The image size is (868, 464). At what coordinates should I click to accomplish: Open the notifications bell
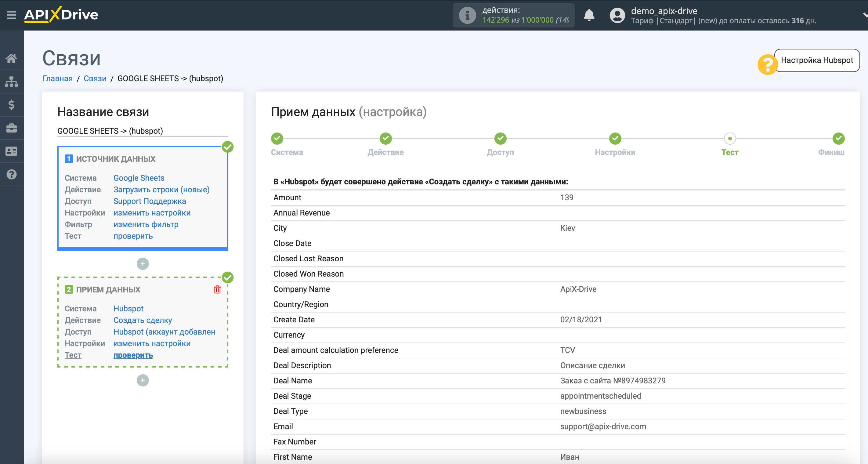click(589, 15)
